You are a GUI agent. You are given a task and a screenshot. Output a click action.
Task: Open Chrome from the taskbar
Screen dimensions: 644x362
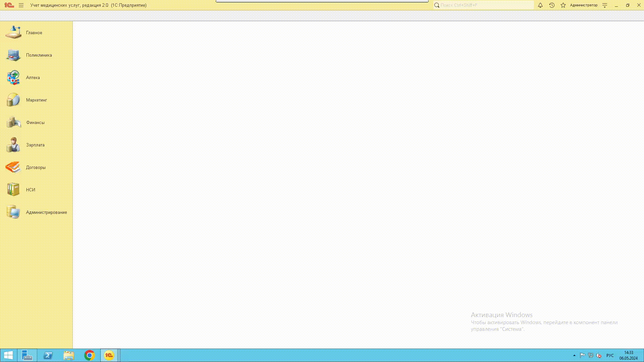pos(89,355)
